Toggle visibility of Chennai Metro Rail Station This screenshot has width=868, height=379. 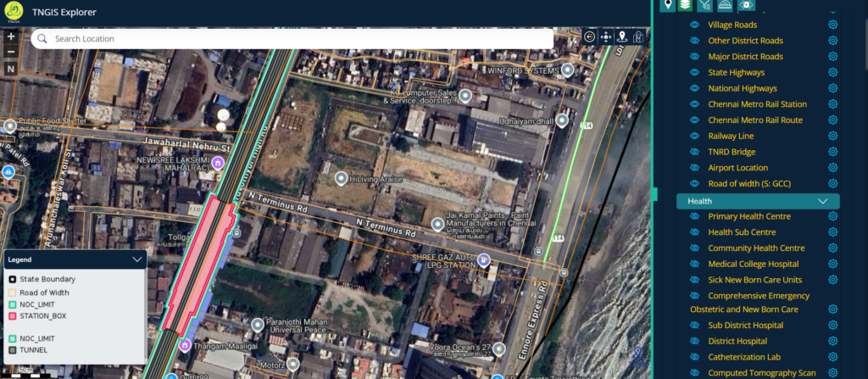pyautogui.click(x=694, y=104)
